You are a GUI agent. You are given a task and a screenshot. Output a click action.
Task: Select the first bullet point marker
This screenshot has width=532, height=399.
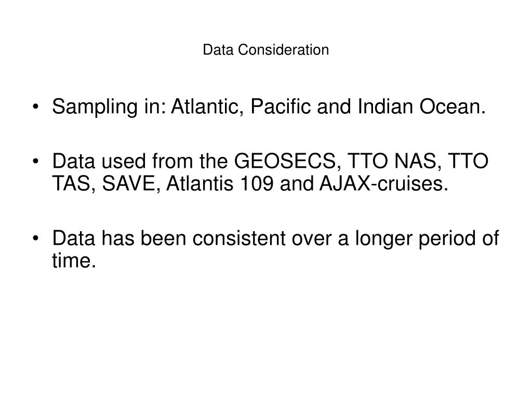pos(36,107)
